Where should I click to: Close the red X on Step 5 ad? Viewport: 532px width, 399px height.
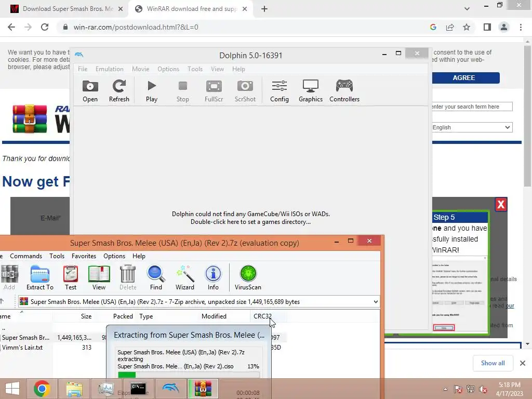[501, 205]
